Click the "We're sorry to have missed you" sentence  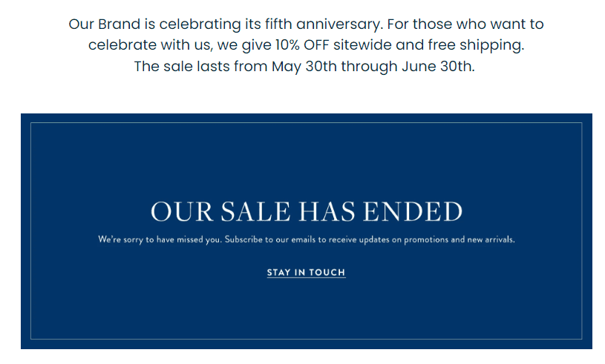pyautogui.click(x=159, y=239)
